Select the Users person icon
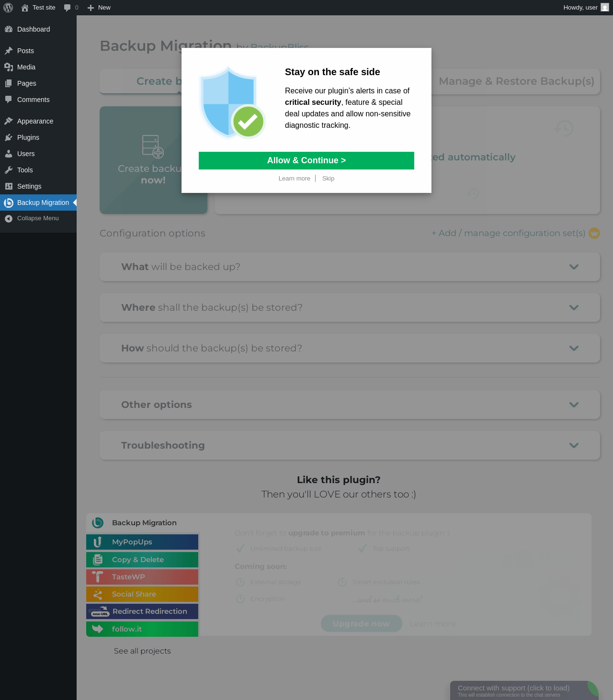 [9, 154]
